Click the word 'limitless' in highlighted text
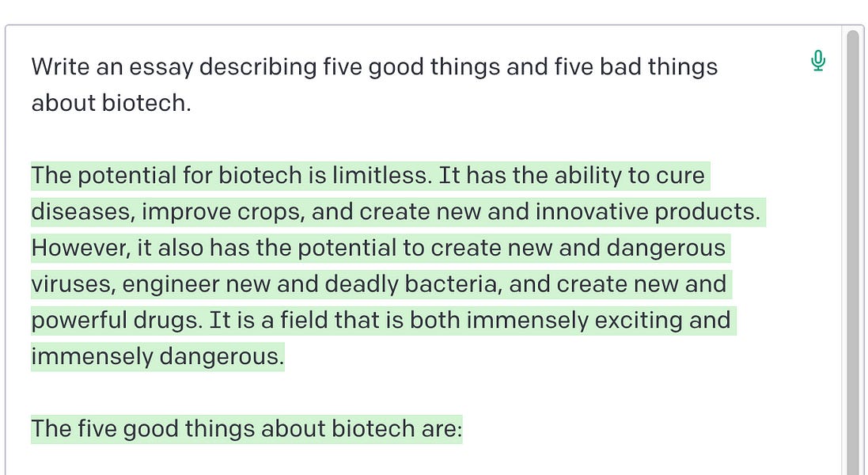This screenshot has width=868, height=475. pos(380,176)
